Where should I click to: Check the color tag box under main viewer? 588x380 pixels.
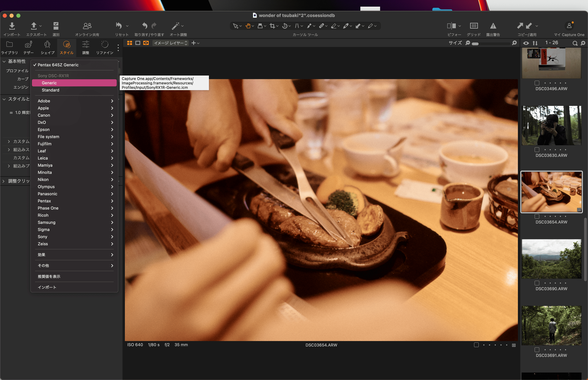[x=476, y=345]
